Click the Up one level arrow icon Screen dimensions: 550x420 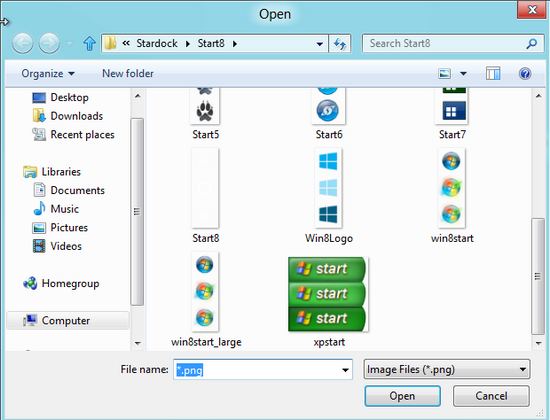(x=89, y=44)
